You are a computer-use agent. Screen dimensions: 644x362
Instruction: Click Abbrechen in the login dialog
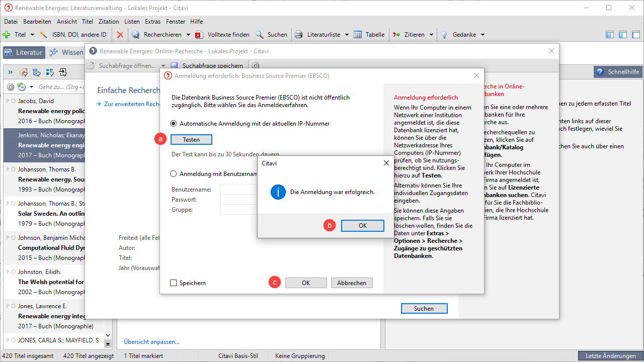pos(352,283)
